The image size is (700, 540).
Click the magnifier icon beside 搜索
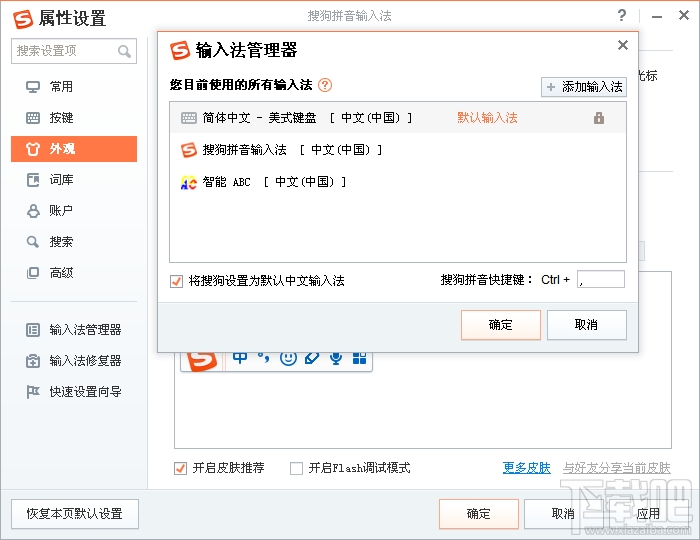click(x=33, y=242)
